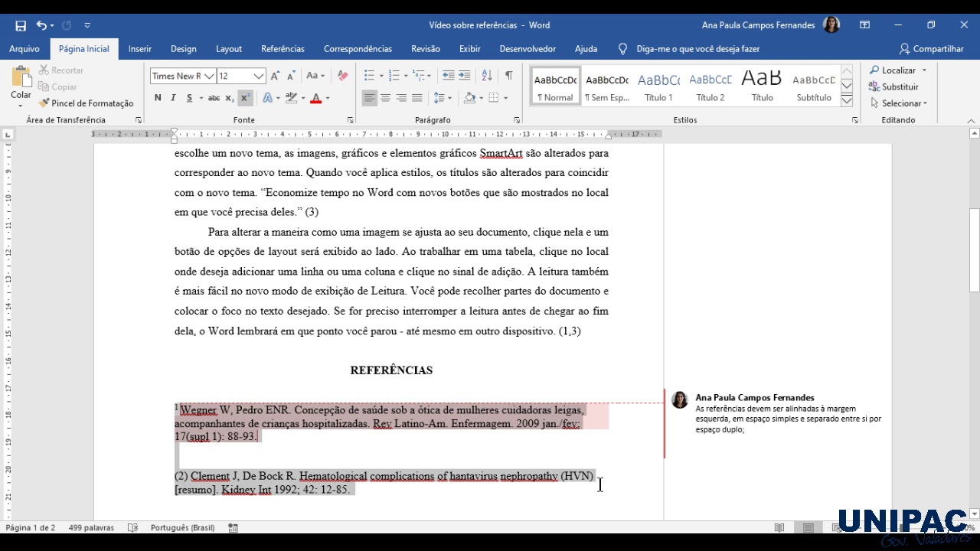
Task: Click the macro recording icon in the status bar
Action: coord(233,528)
